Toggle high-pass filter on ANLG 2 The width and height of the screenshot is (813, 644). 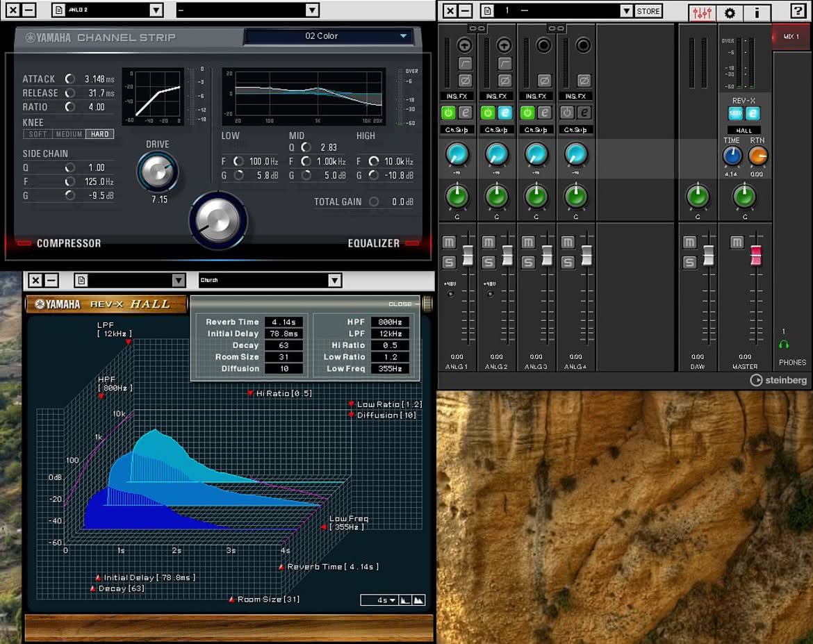[504, 64]
